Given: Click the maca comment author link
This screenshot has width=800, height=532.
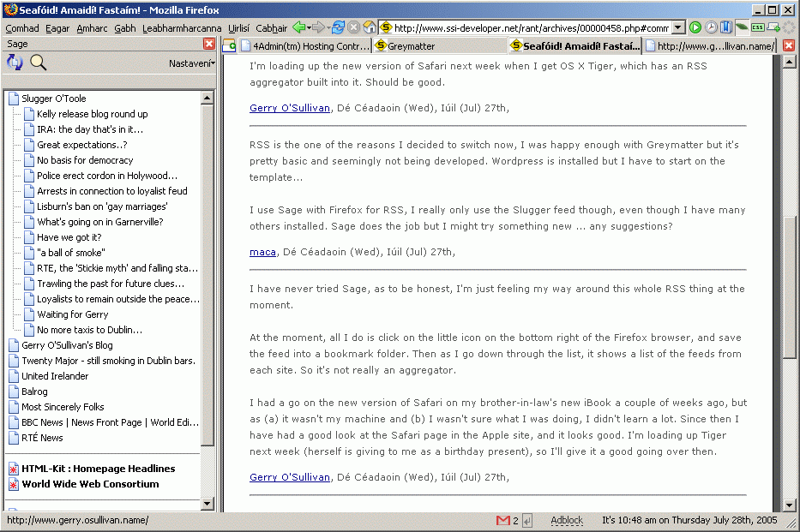Looking at the screenshot, I should pyautogui.click(x=262, y=252).
